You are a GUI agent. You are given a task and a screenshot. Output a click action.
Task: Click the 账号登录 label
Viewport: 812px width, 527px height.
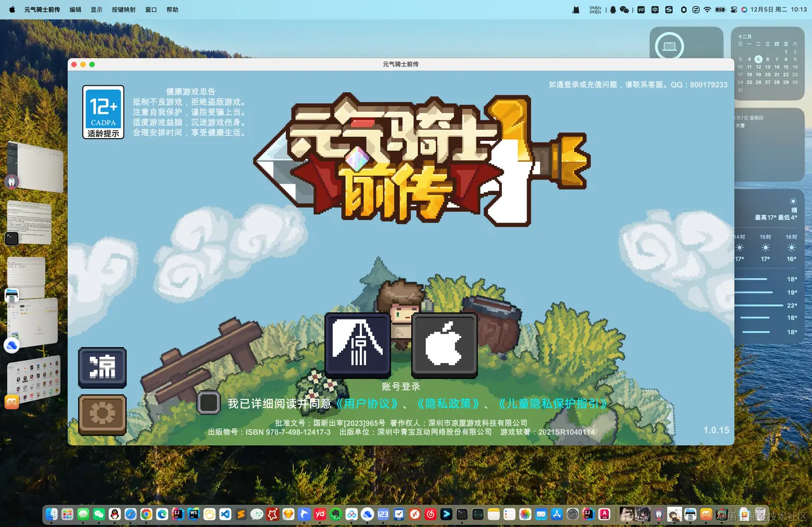pyautogui.click(x=401, y=386)
